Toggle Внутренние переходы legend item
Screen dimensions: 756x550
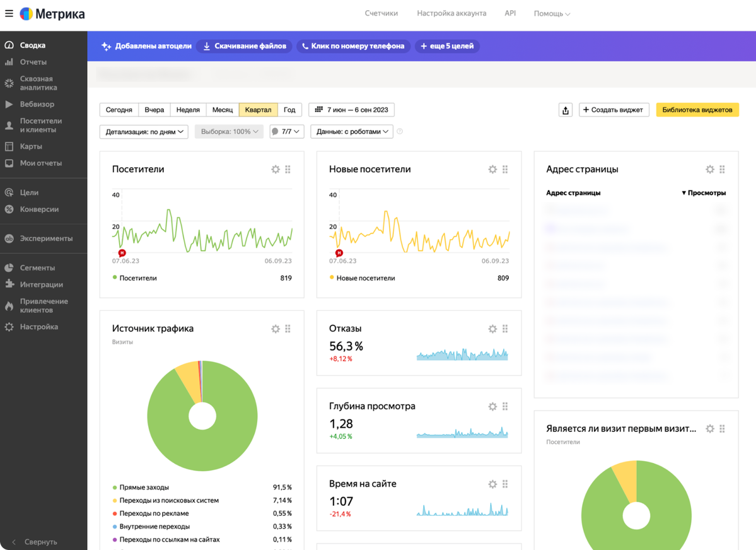pos(151,527)
